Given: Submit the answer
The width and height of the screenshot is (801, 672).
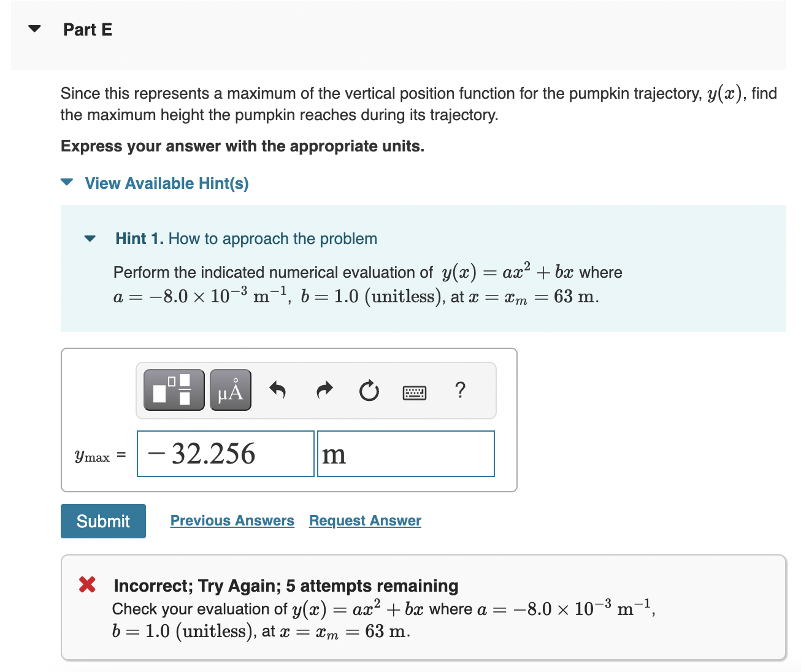Looking at the screenshot, I should 102,521.
